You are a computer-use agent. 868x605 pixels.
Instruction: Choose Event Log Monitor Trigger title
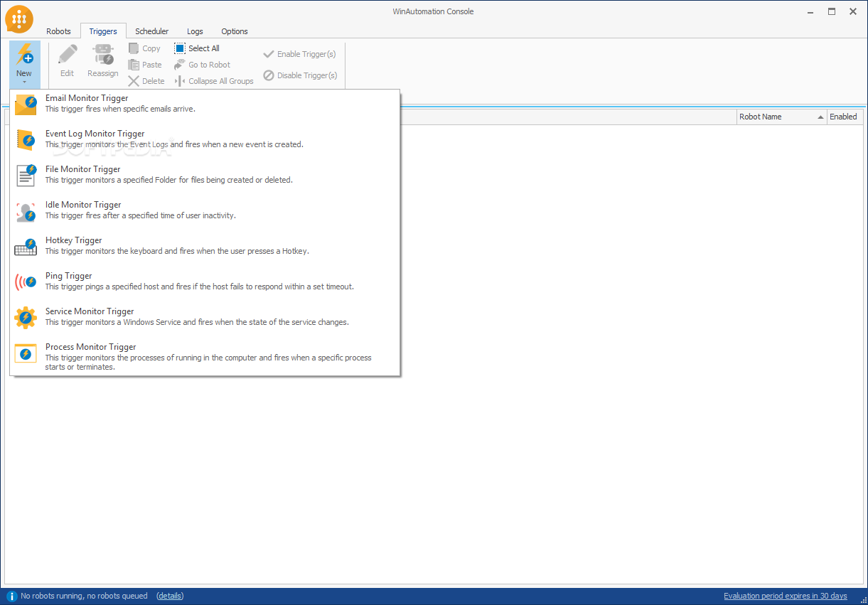point(95,134)
